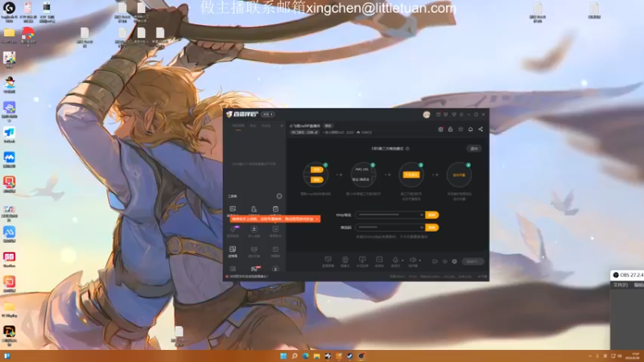Click the lock icon in room header
Viewport: 644px width, 362px height.
tap(451, 130)
